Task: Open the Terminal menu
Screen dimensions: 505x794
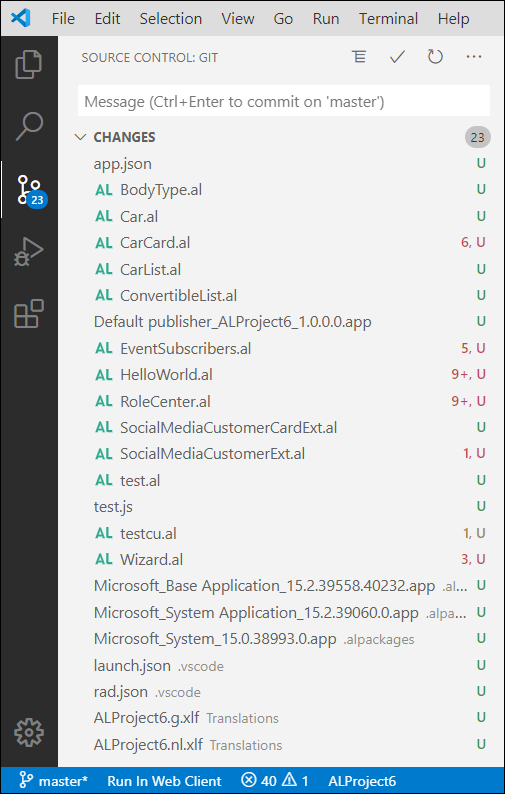Action: (389, 19)
